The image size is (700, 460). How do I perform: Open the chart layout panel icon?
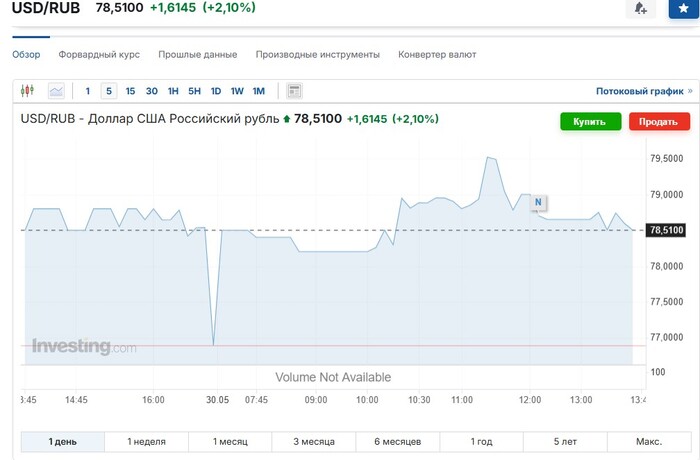click(x=294, y=91)
